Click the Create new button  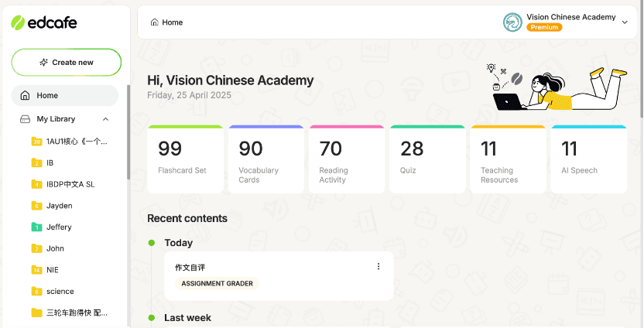[x=67, y=62]
